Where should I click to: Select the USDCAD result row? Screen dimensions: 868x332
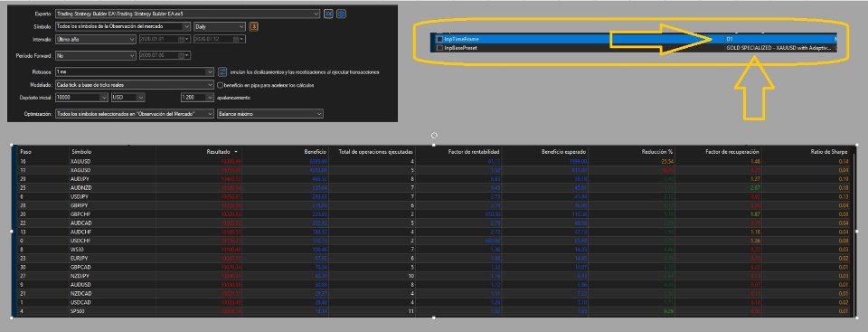pyautogui.click(x=434, y=302)
